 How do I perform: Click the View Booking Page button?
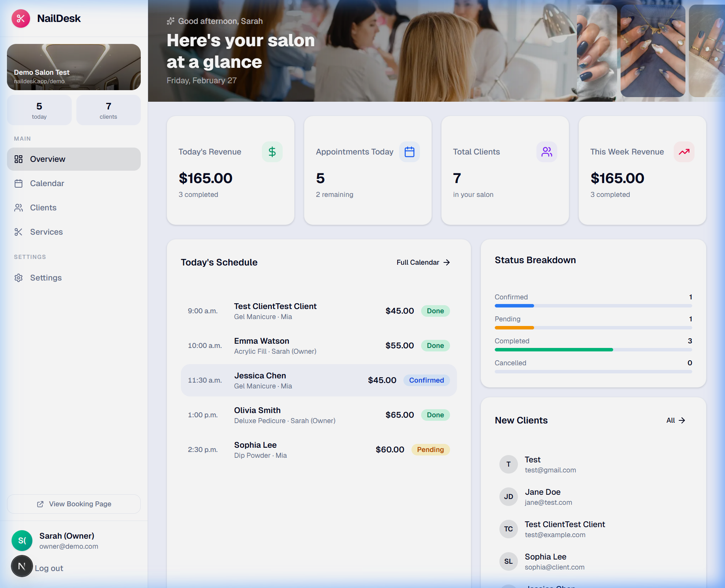pyautogui.click(x=74, y=504)
